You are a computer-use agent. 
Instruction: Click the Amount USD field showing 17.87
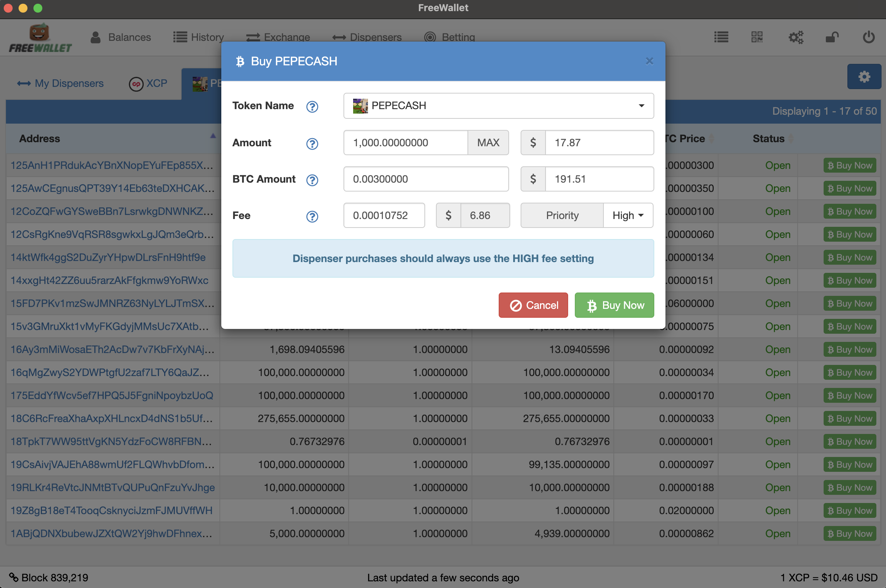coord(599,143)
